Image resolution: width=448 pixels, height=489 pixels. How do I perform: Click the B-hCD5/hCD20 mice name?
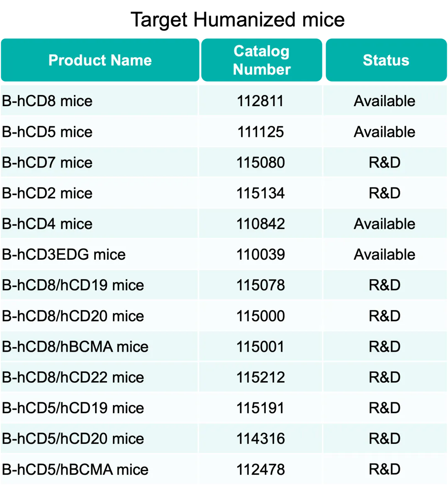click(x=73, y=438)
